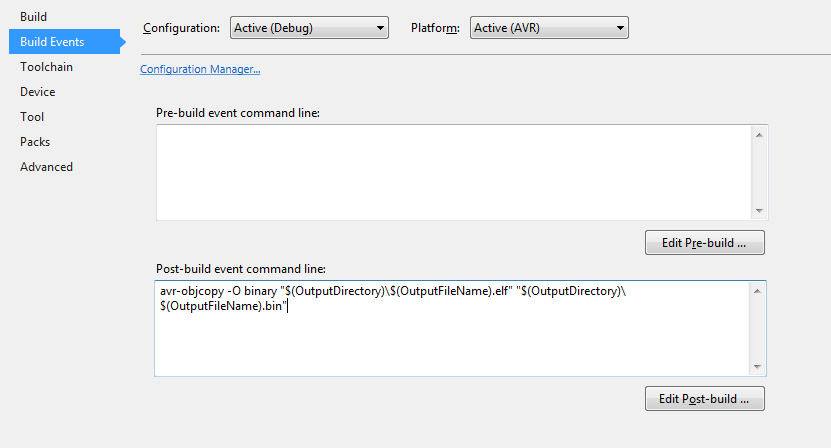Go to the Tool tab
The width and height of the screenshot is (831, 448).
[x=32, y=117]
